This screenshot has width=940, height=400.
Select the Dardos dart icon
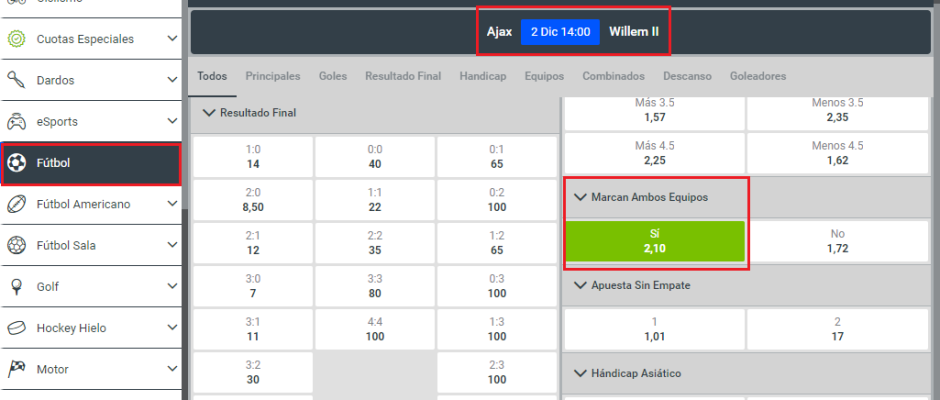point(16,80)
